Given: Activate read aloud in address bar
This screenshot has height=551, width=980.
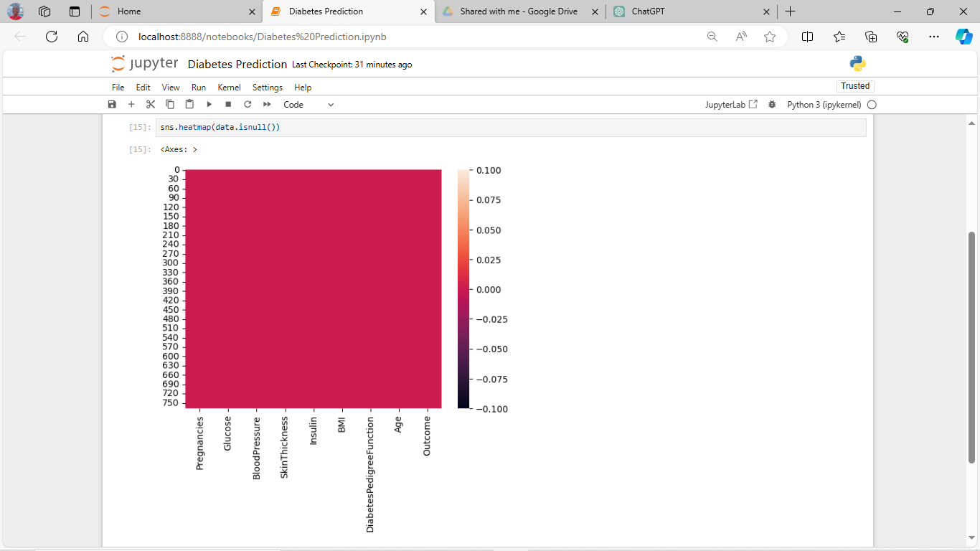Looking at the screenshot, I should [x=741, y=37].
